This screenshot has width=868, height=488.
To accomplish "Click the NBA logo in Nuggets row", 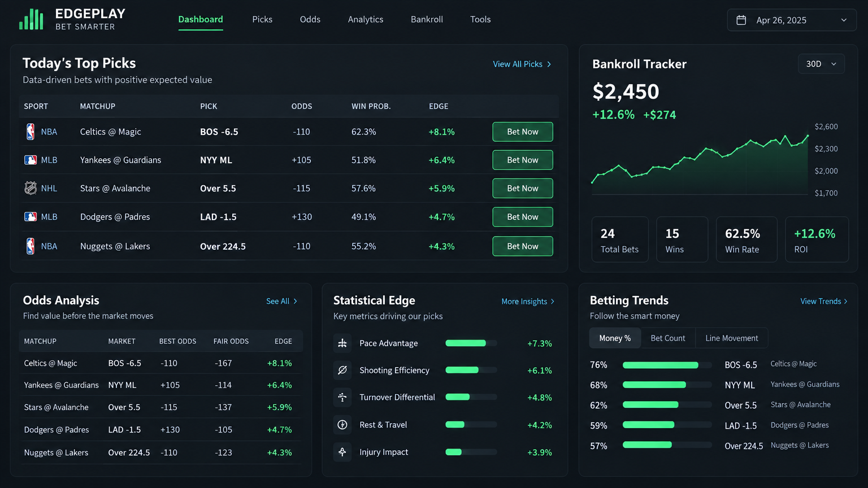I will coord(31,246).
